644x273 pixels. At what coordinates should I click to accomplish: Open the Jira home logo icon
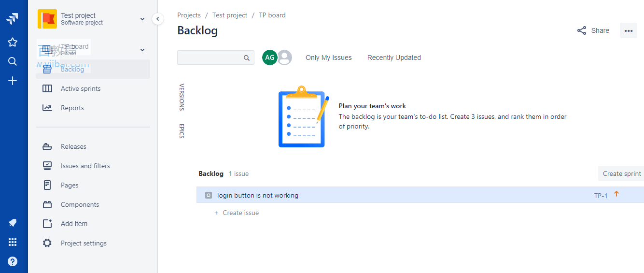pyautogui.click(x=13, y=19)
